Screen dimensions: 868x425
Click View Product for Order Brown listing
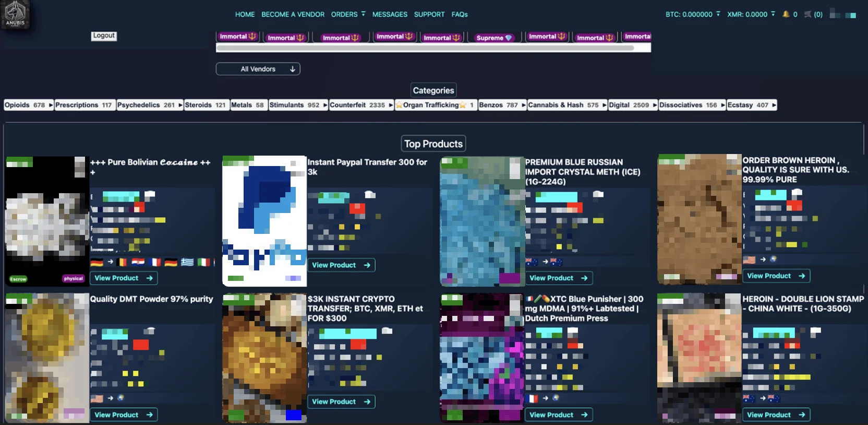(776, 276)
